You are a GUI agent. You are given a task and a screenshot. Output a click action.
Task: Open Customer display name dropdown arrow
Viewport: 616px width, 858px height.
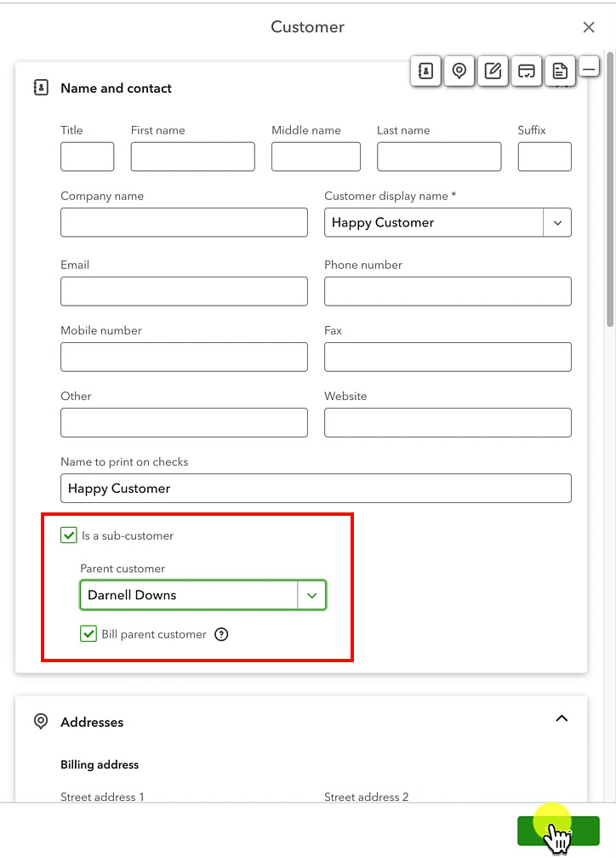[x=557, y=223]
